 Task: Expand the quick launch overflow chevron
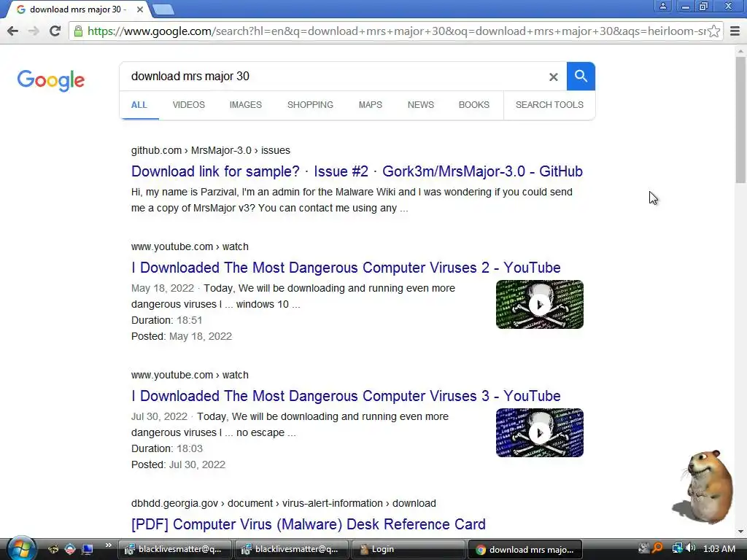[108, 545]
